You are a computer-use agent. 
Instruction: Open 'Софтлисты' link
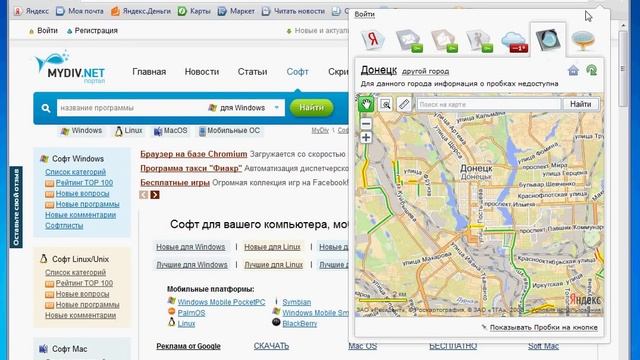pyautogui.click(x=64, y=225)
